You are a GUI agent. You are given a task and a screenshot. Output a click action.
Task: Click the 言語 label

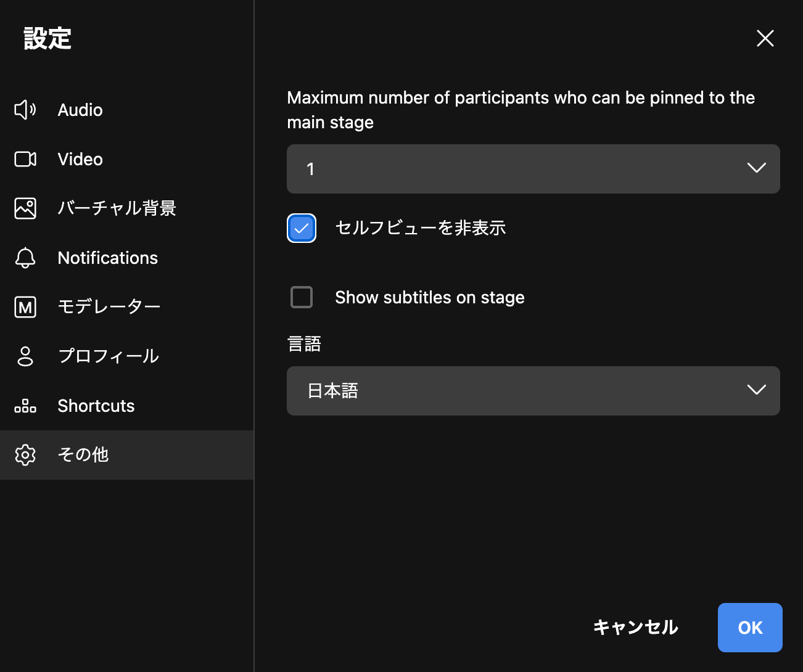pyautogui.click(x=304, y=344)
